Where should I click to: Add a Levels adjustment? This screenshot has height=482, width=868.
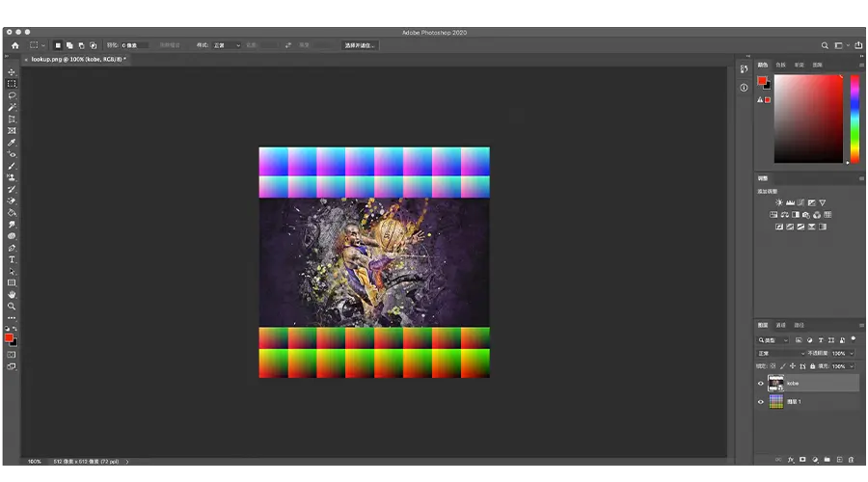[x=790, y=202]
